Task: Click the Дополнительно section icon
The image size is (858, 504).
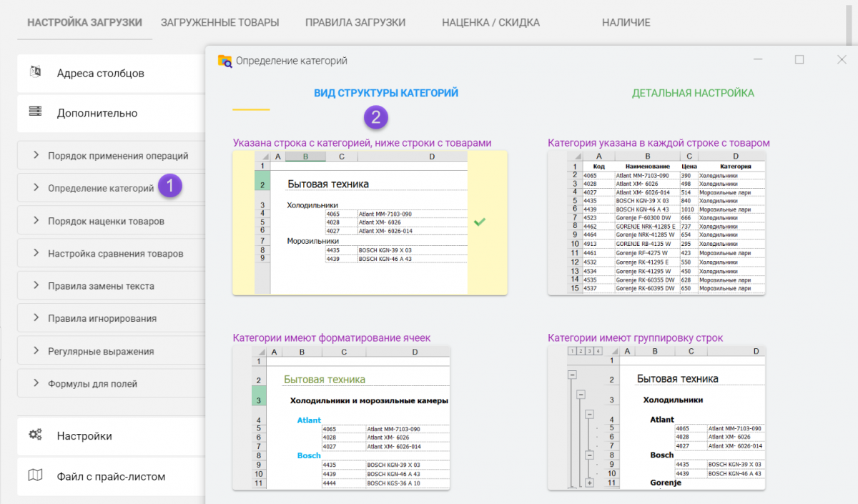Action: tap(35, 112)
